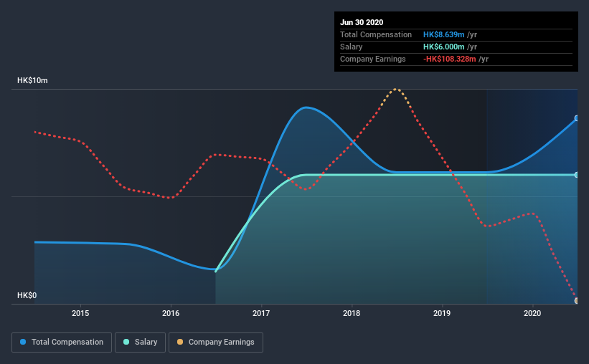Click the Company Earnings tooltip row label
This screenshot has height=364, width=589.
tap(372, 59)
